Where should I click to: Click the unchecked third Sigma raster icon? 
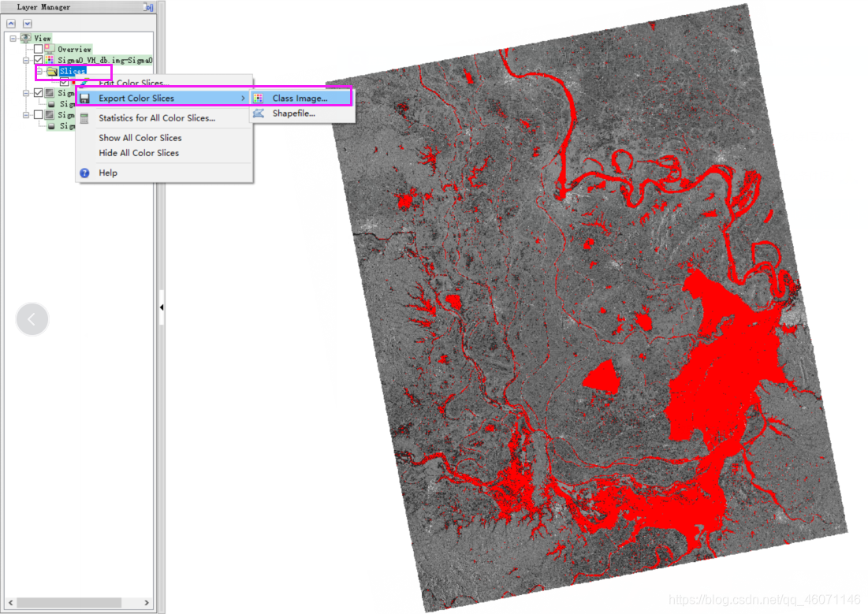tap(50, 114)
